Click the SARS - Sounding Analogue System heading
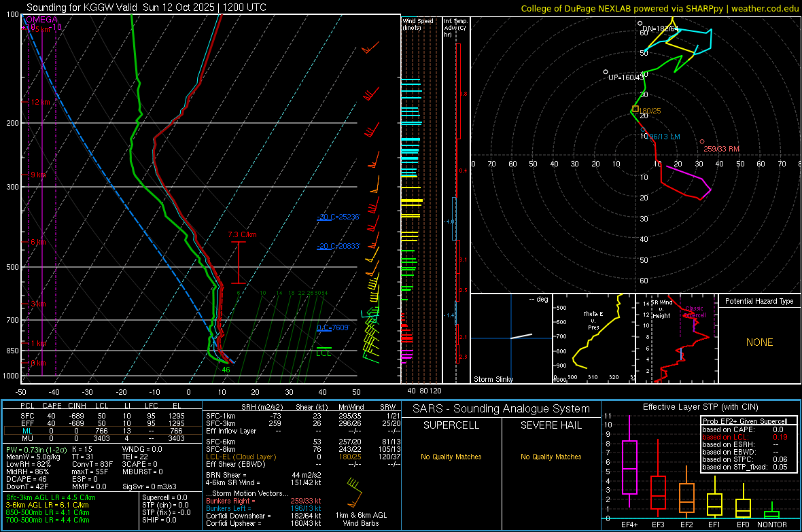 click(502, 409)
